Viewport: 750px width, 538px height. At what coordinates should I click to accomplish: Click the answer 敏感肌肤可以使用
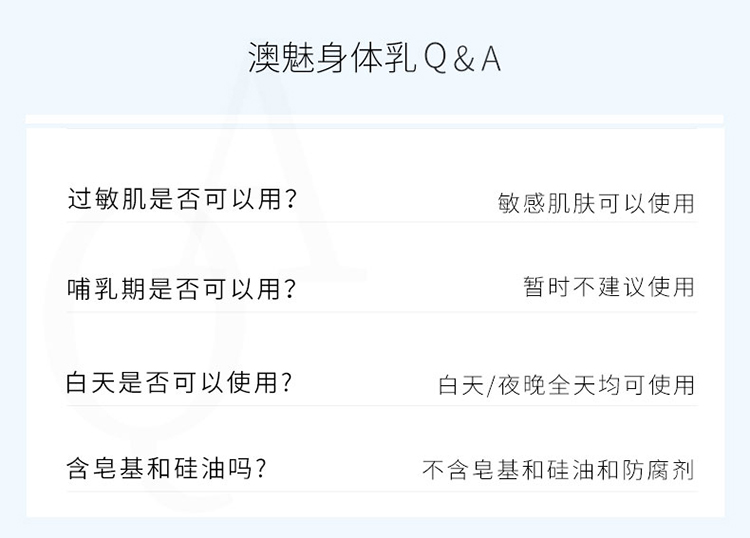(x=596, y=203)
